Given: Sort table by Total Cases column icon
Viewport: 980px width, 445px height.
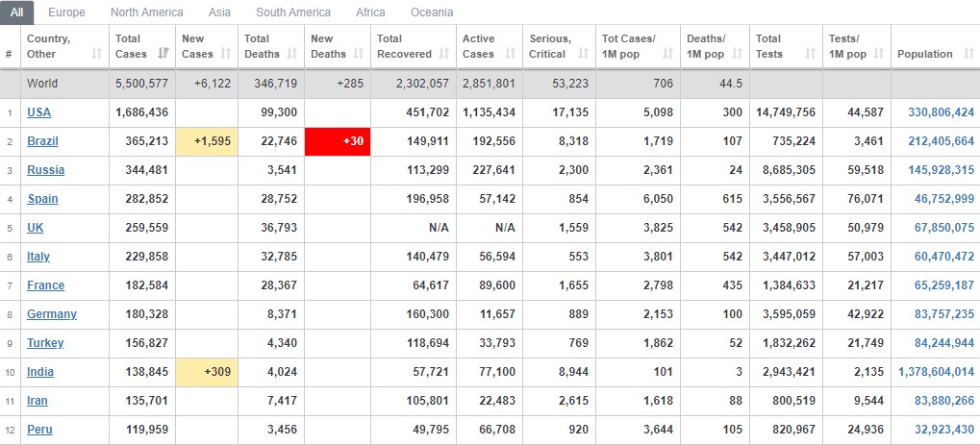Looking at the screenshot, I should click(163, 54).
